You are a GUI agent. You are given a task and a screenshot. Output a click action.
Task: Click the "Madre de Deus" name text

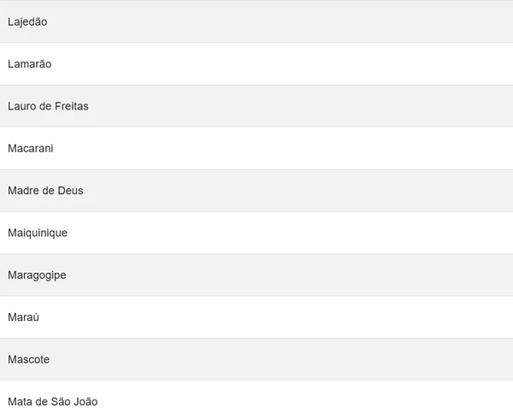click(x=45, y=191)
